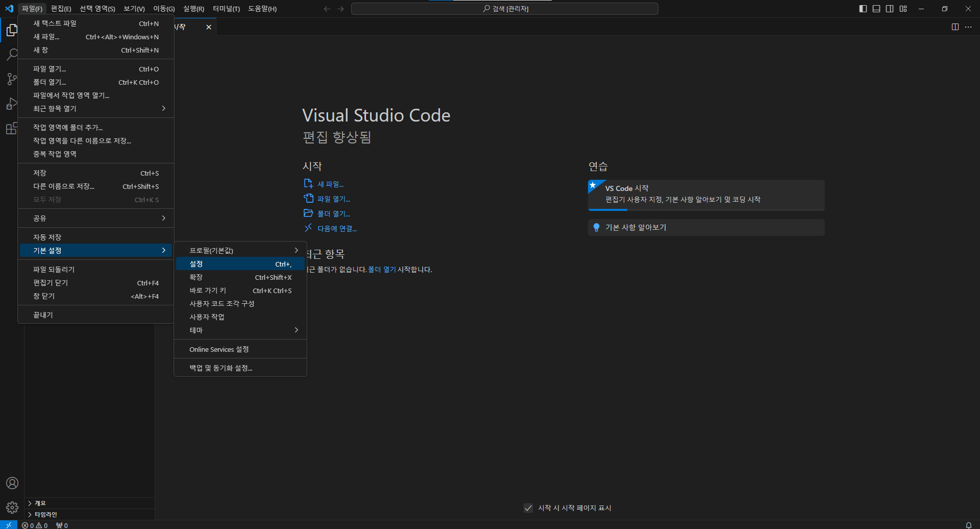Open the Manage gear icon

(x=12, y=508)
